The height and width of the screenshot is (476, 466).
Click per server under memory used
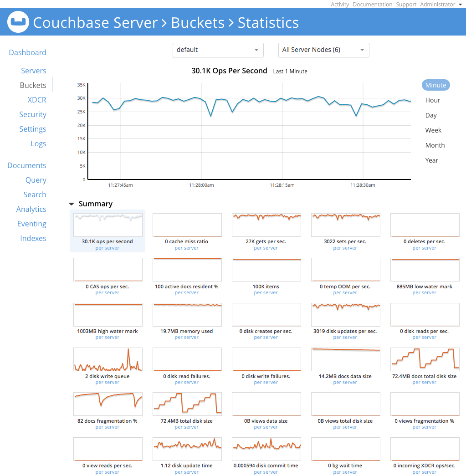187,337
